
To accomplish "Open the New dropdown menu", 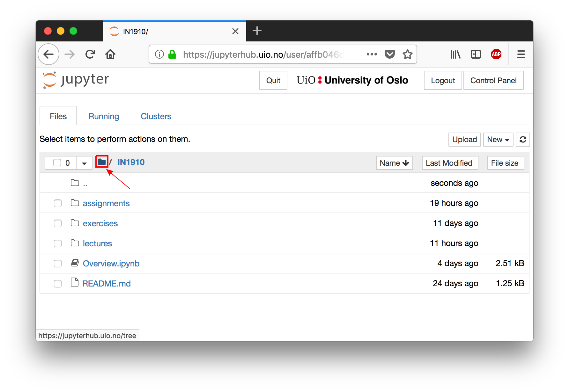I will 498,140.
